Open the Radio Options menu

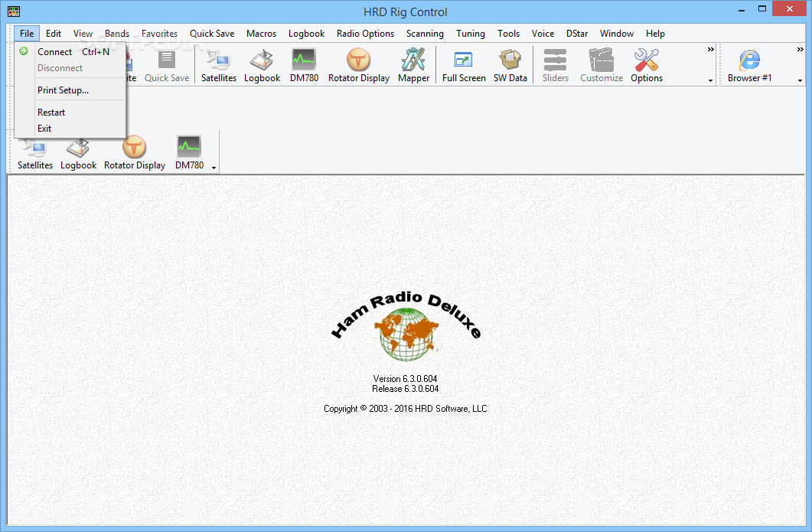(x=365, y=34)
